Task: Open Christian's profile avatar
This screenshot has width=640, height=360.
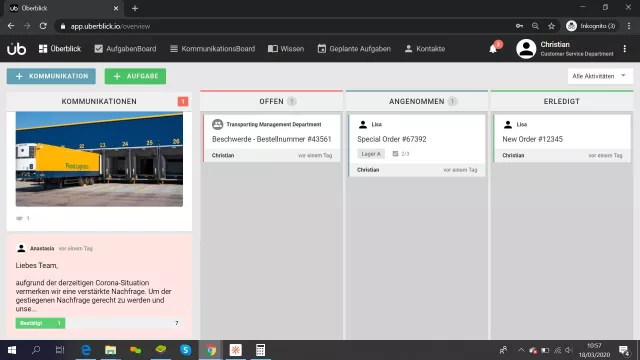Action: point(526,49)
